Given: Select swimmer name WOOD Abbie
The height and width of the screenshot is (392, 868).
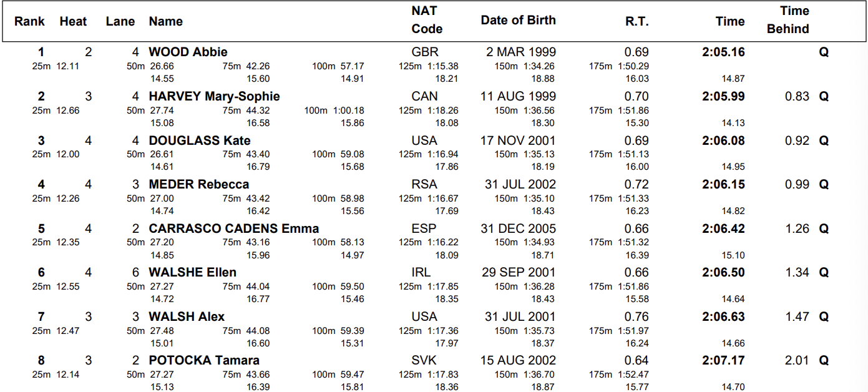Looking at the screenshot, I should pos(188,52).
